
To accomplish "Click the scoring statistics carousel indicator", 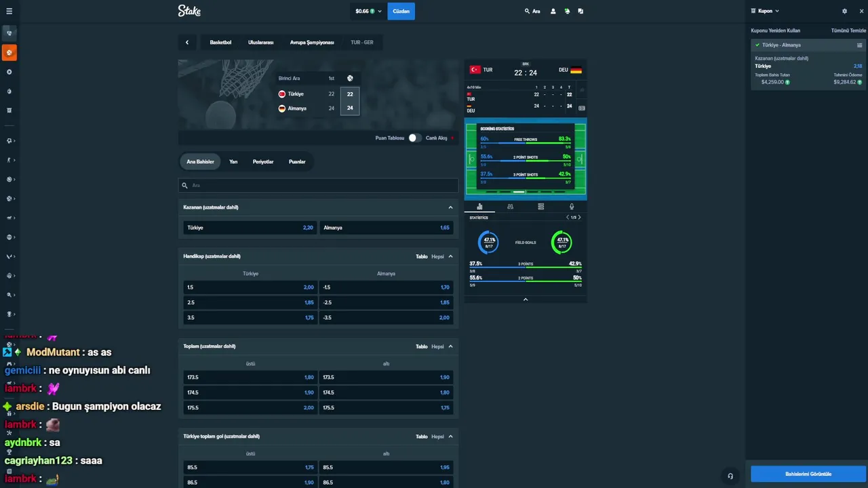I will (x=519, y=192).
